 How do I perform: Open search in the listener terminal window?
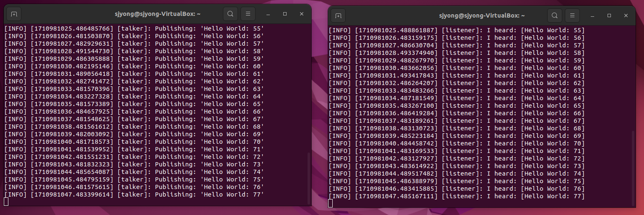click(x=554, y=16)
